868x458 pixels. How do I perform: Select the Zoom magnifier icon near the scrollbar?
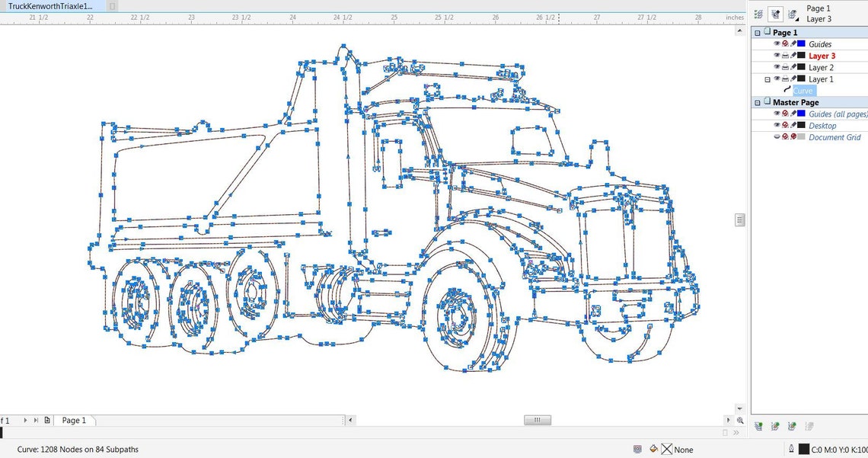click(740, 421)
